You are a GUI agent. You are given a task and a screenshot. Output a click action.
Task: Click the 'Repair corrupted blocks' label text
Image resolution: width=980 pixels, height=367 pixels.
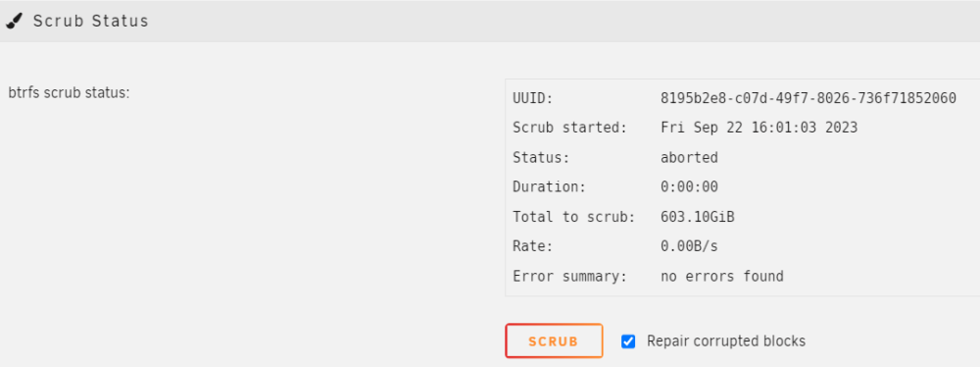[x=726, y=341]
